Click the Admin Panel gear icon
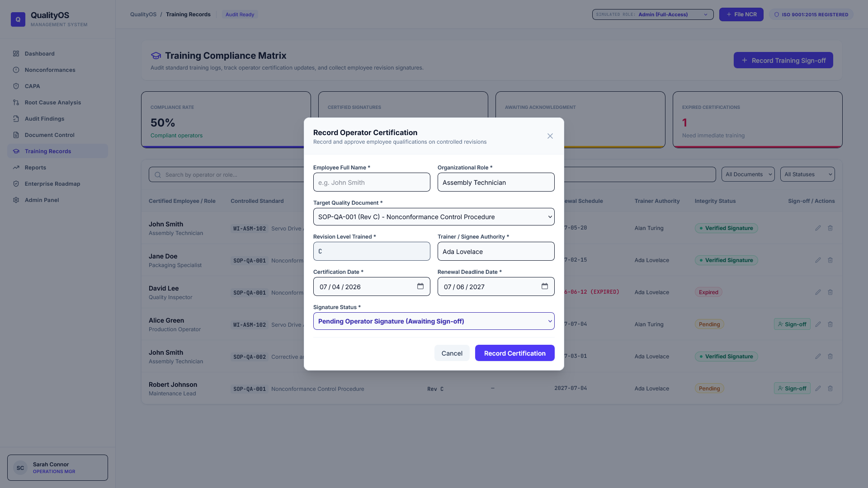Screen dimensions: 868x488 tap(16, 200)
